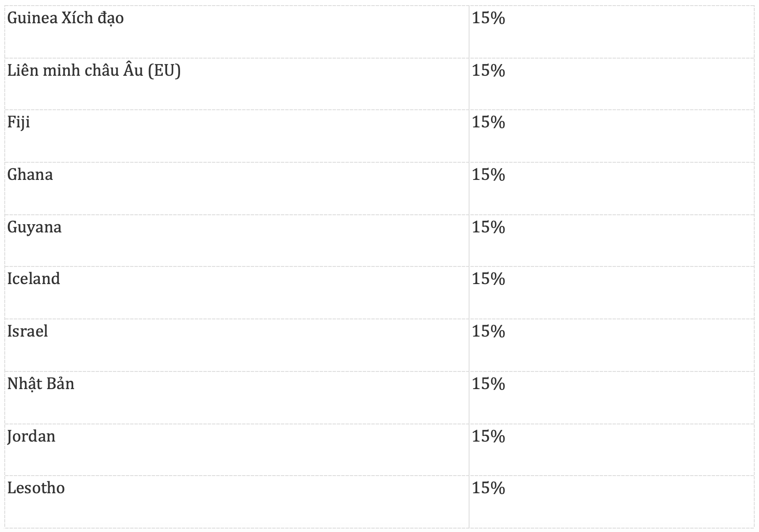Select the Lesotho country cell
759x532 pixels.
click(36, 488)
